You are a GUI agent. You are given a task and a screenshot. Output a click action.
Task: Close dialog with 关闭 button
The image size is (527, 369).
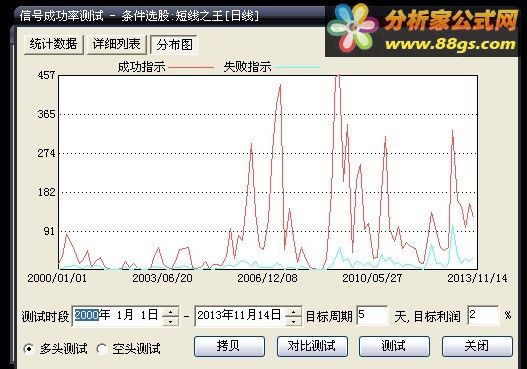pyautogui.click(x=477, y=346)
